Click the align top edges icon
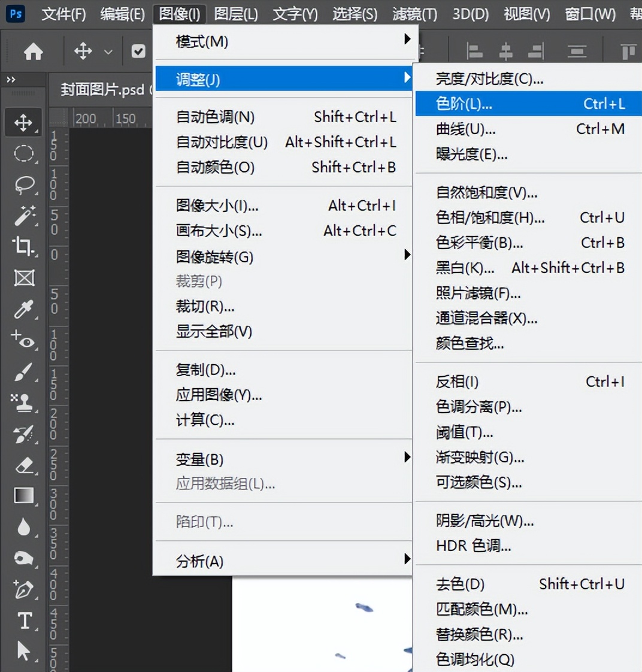642x672 pixels. pyautogui.click(x=629, y=52)
